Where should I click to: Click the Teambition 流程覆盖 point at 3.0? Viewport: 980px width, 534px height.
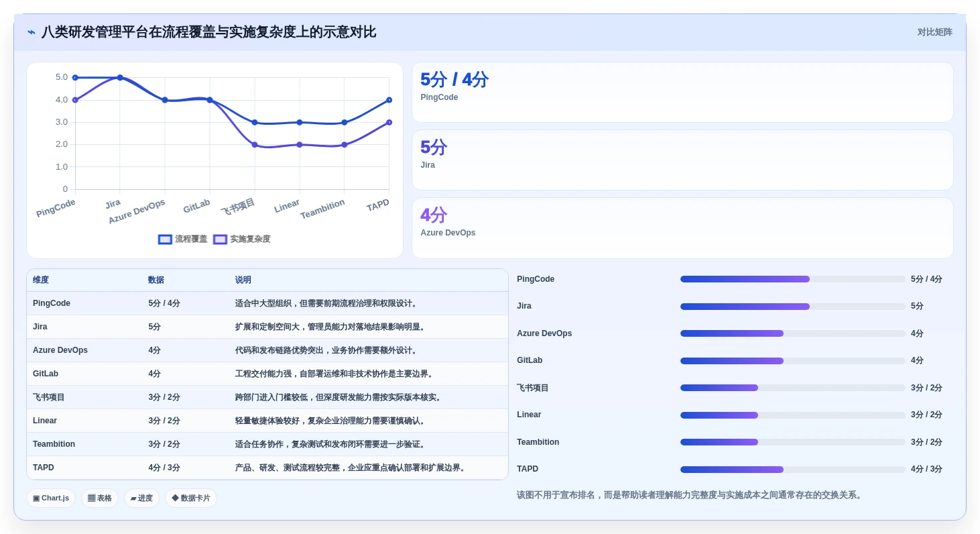click(x=345, y=122)
